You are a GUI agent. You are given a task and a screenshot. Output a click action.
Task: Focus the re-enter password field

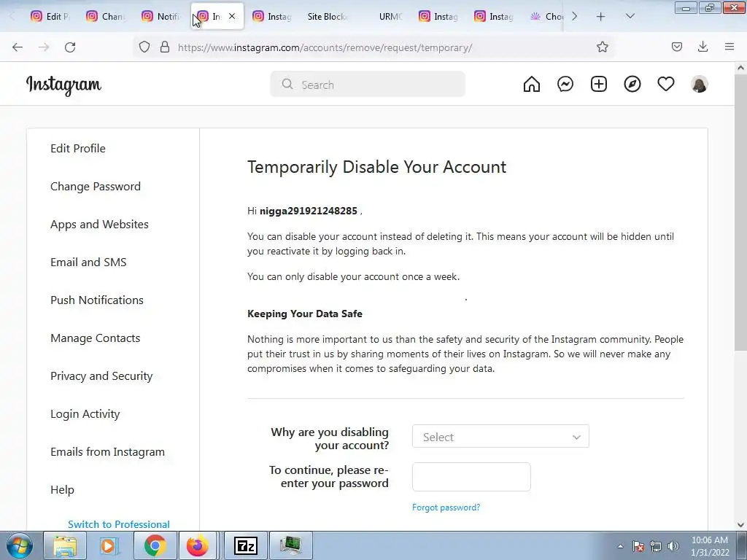471,477
